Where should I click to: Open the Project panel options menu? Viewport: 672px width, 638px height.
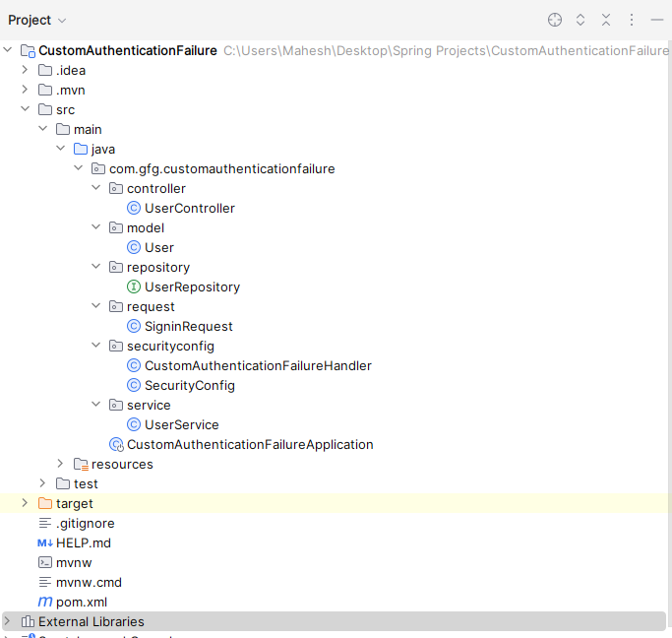pos(632,20)
